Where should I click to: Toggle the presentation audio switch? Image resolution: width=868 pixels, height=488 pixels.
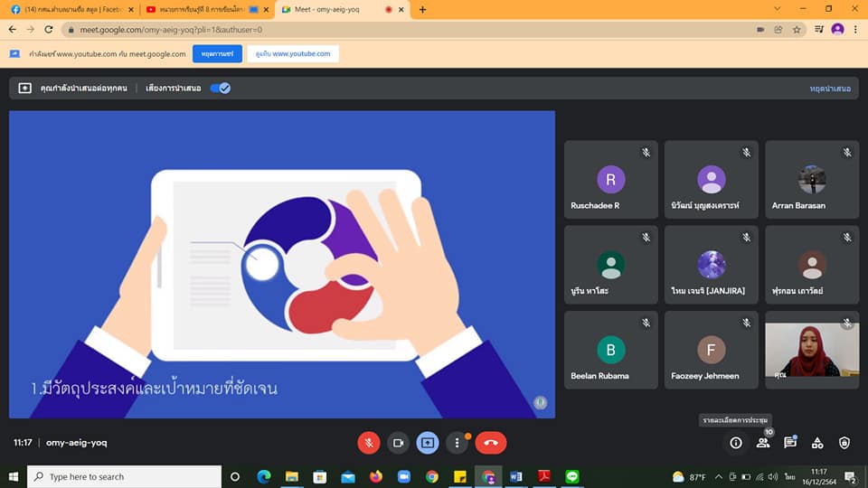pos(220,89)
